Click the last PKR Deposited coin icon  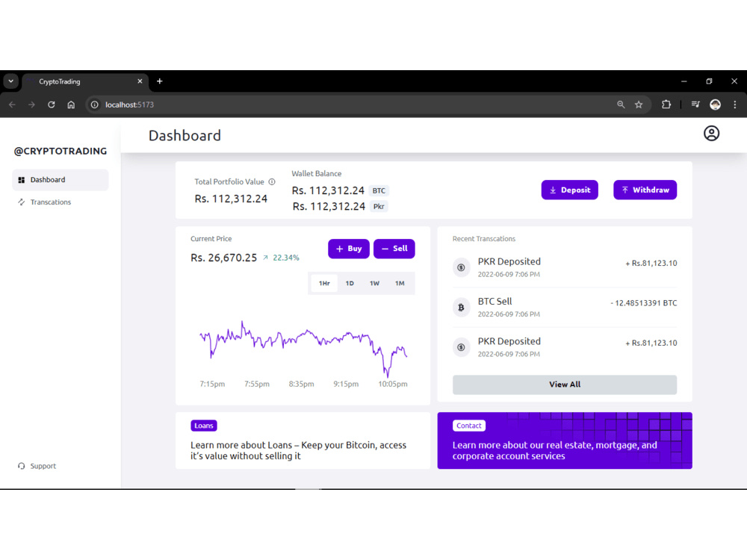(461, 348)
